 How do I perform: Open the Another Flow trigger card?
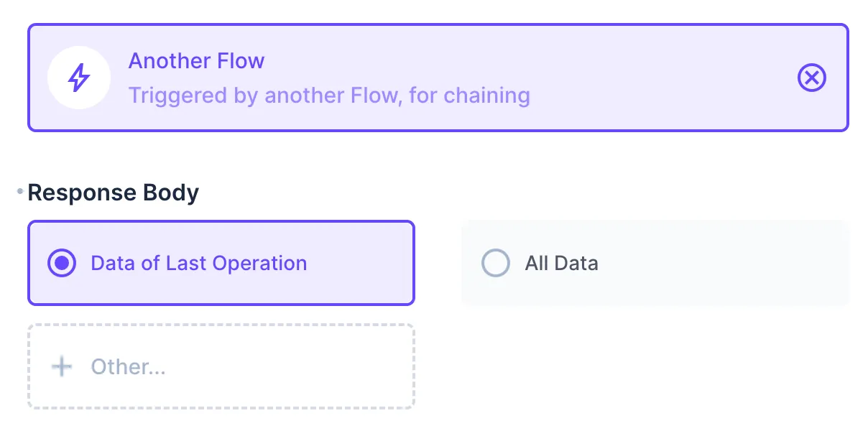pos(438,78)
